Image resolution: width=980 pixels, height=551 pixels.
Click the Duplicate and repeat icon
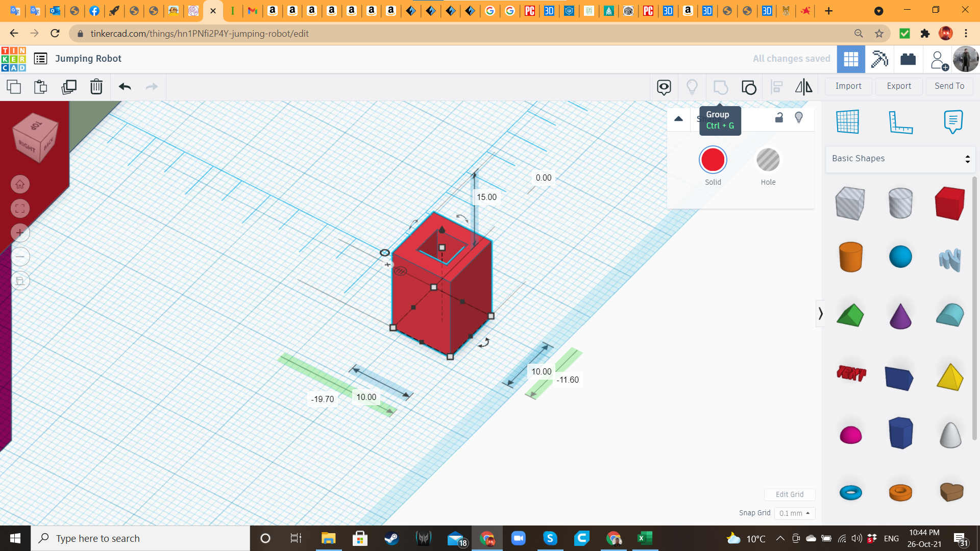coord(68,87)
